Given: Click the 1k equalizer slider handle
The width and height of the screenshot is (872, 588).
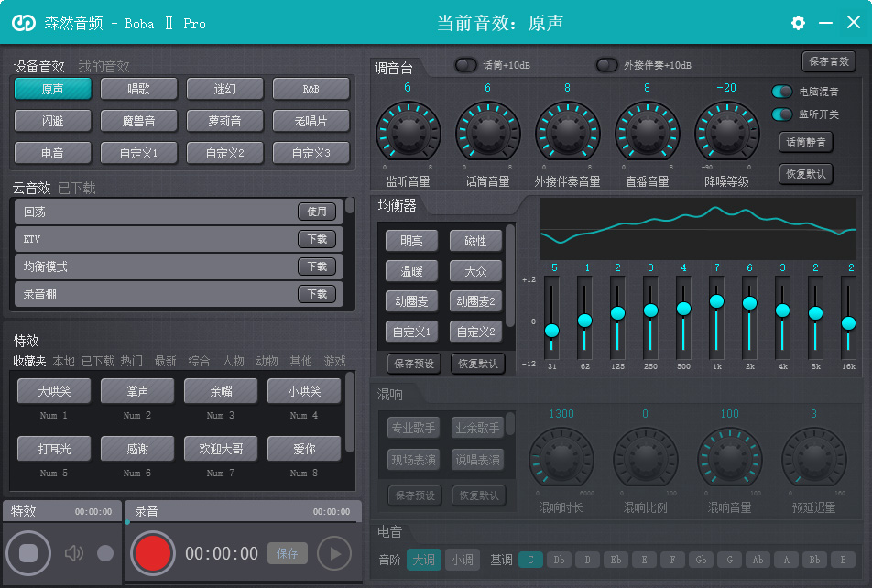Looking at the screenshot, I should (716, 301).
